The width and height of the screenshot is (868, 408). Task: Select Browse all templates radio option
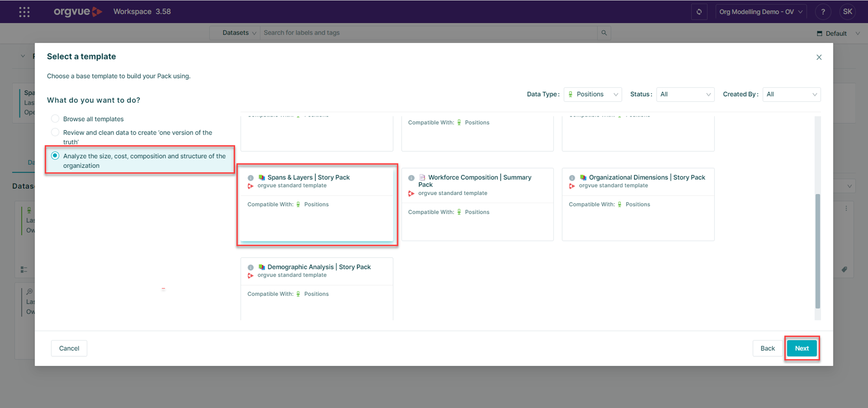pos(55,119)
